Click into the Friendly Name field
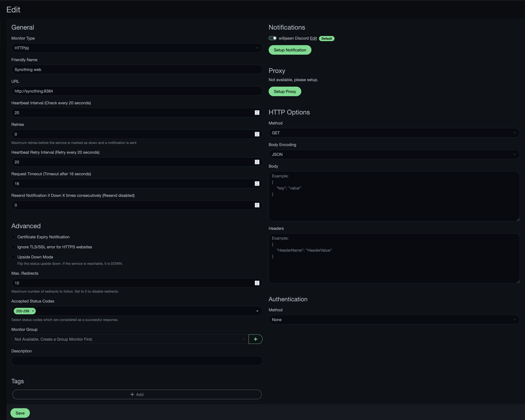This screenshot has width=525, height=420. (137, 70)
